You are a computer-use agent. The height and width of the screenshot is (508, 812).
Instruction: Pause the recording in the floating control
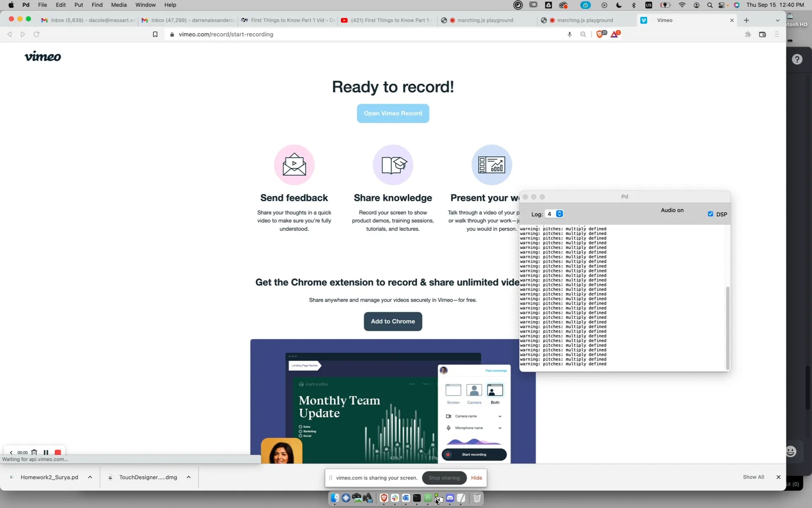46,452
